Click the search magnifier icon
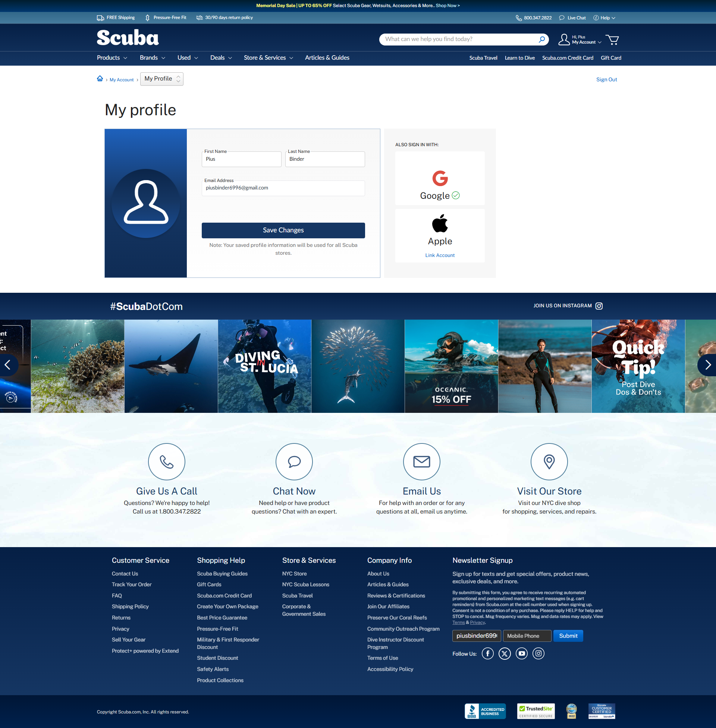 pyautogui.click(x=541, y=39)
